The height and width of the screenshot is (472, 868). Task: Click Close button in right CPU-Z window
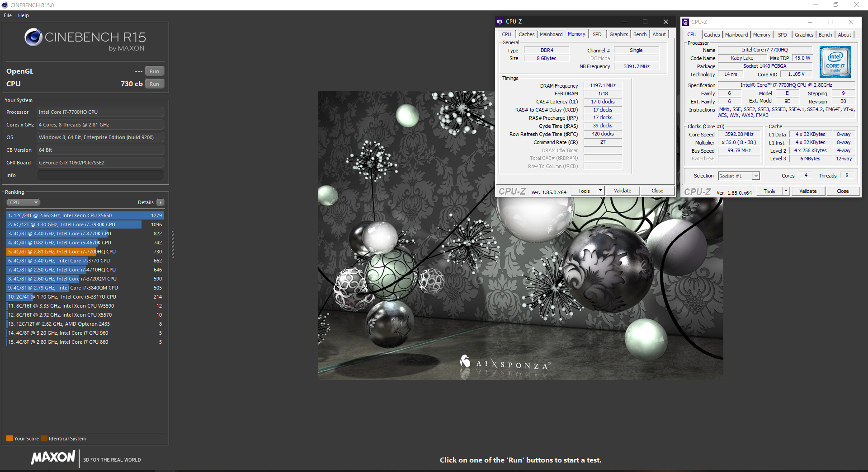point(843,191)
